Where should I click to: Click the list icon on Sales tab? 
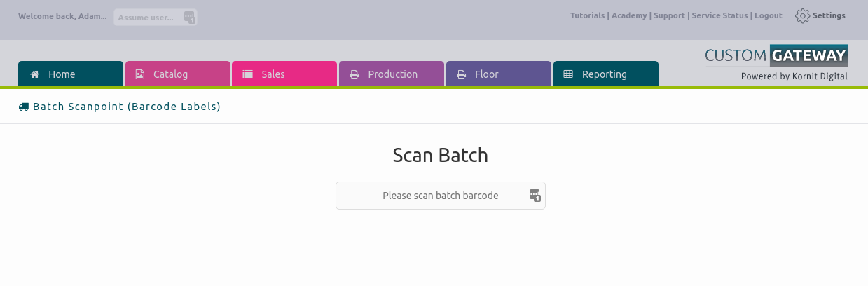247,74
